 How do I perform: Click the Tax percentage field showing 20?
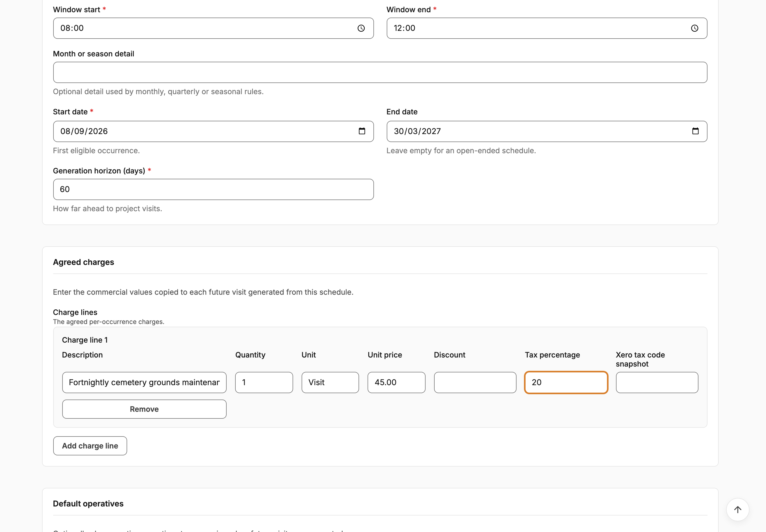click(x=566, y=382)
